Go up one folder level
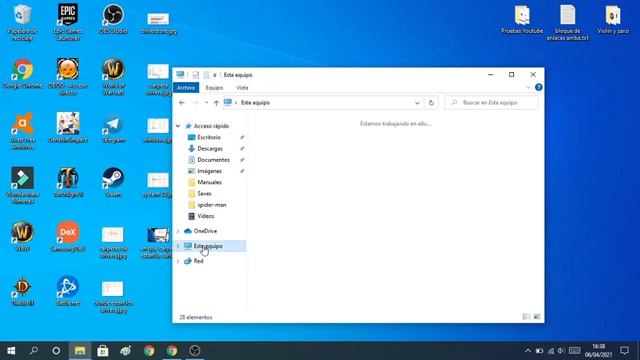The width and height of the screenshot is (640, 360). [x=216, y=103]
